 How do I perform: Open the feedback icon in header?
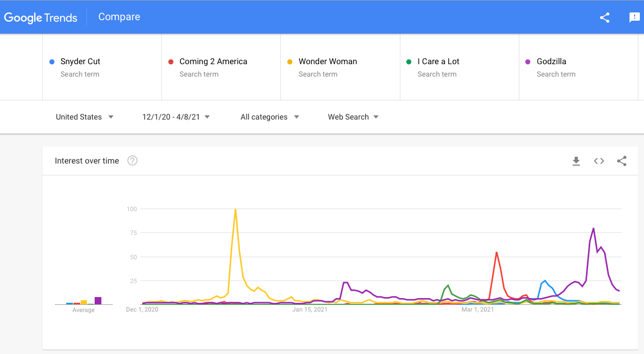(x=634, y=18)
